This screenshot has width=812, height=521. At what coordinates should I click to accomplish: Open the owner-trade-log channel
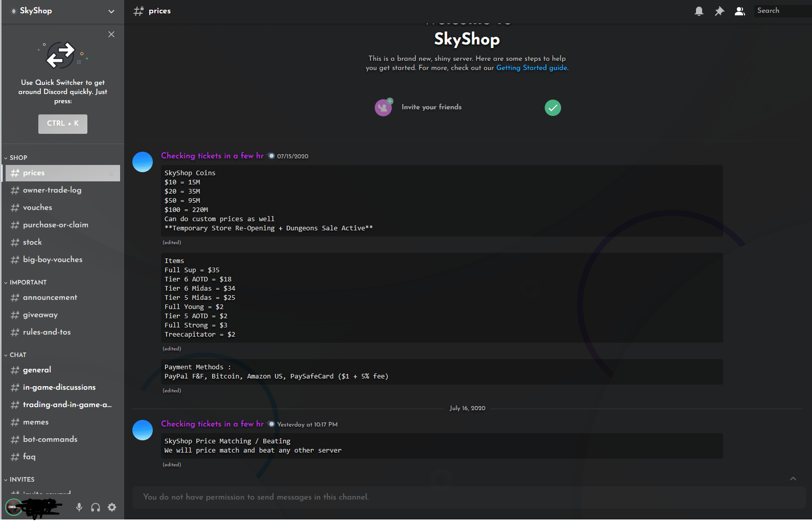(x=63, y=191)
